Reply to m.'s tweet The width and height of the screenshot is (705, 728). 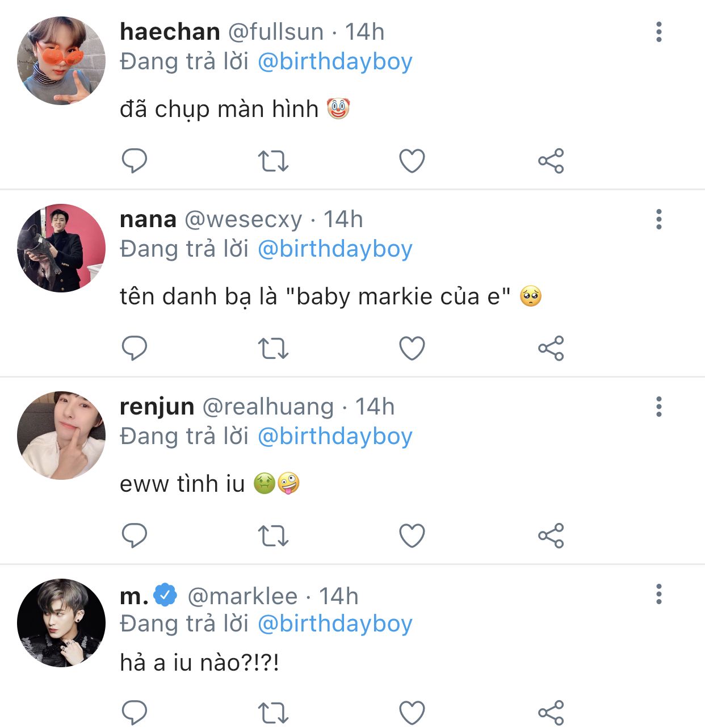[135, 713]
